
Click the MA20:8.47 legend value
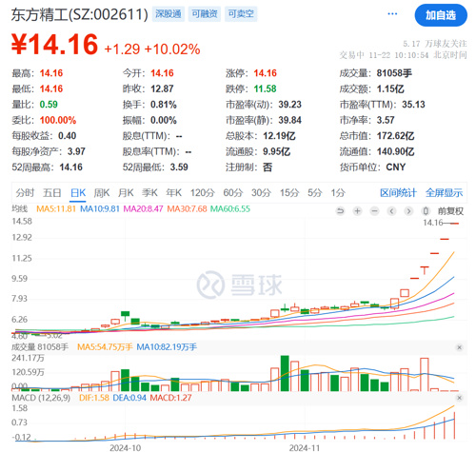[143, 209]
